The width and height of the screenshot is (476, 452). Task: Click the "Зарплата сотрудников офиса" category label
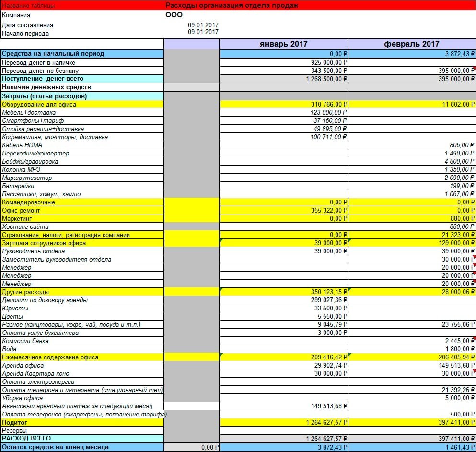[44, 243]
